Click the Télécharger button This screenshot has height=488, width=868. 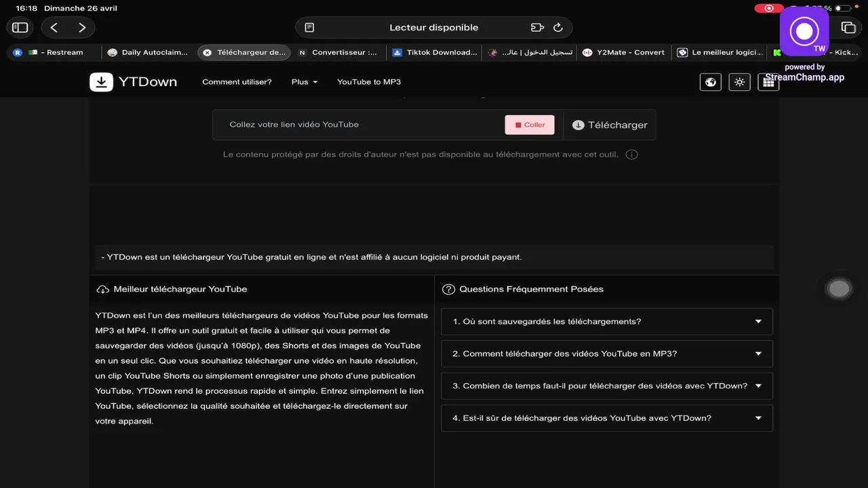[x=610, y=125]
